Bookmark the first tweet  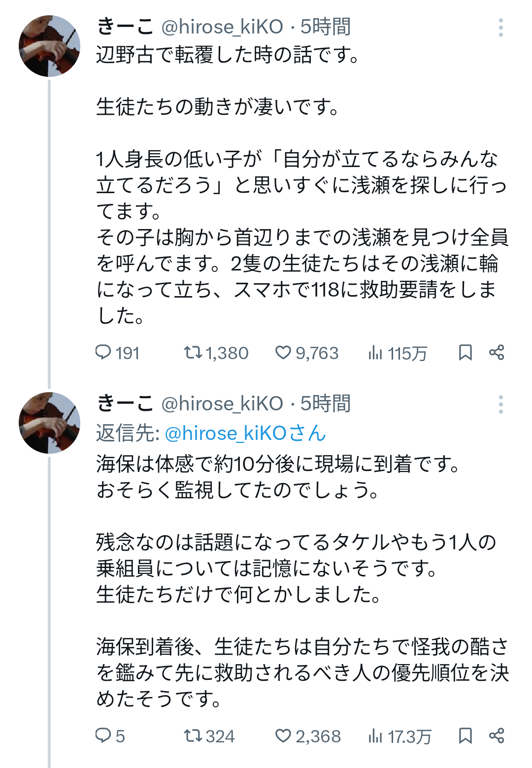465,353
